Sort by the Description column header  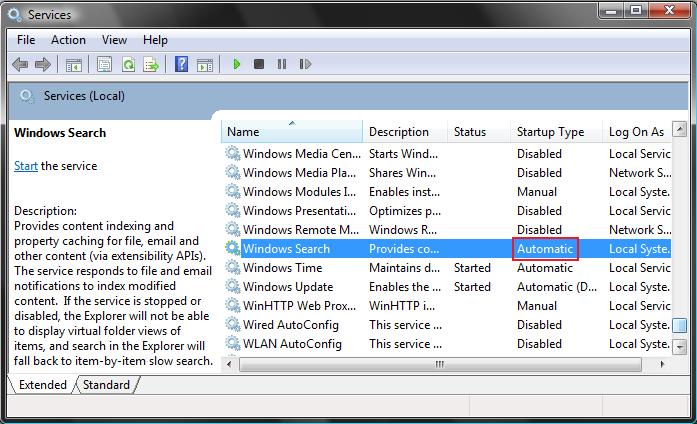pyautogui.click(x=405, y=132)
